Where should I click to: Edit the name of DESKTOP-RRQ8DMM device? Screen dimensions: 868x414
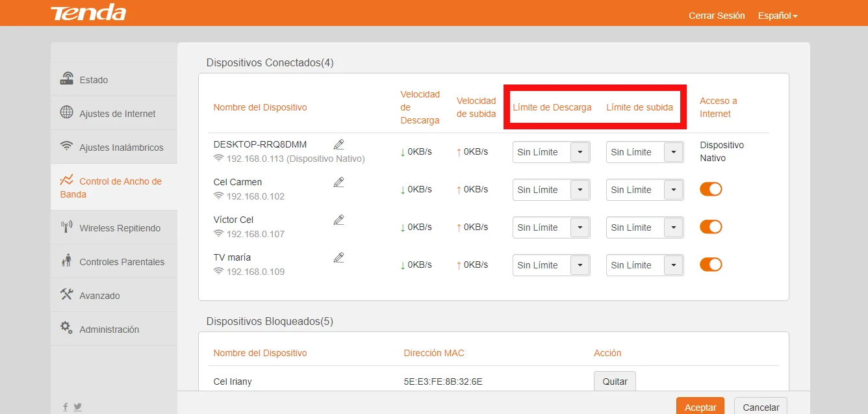338,144
